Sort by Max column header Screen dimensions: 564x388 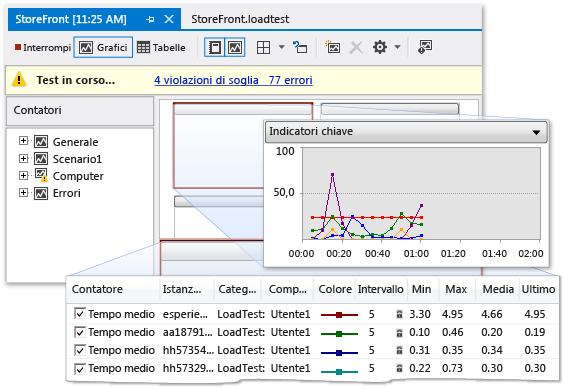(x=456, y=289)
